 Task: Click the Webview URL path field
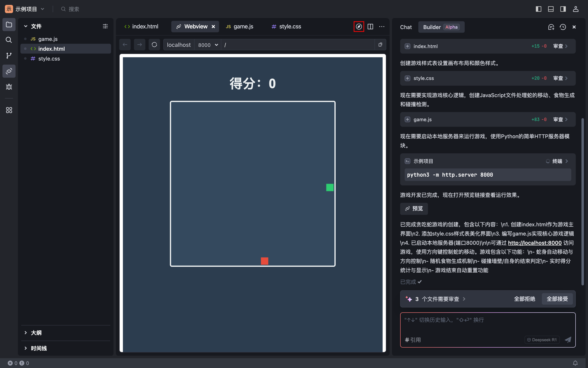(298, 45)
